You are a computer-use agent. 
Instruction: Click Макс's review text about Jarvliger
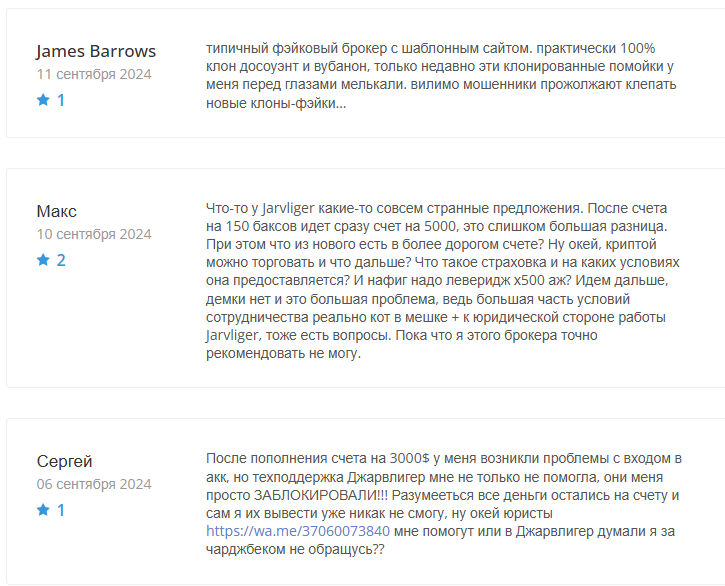442,281
